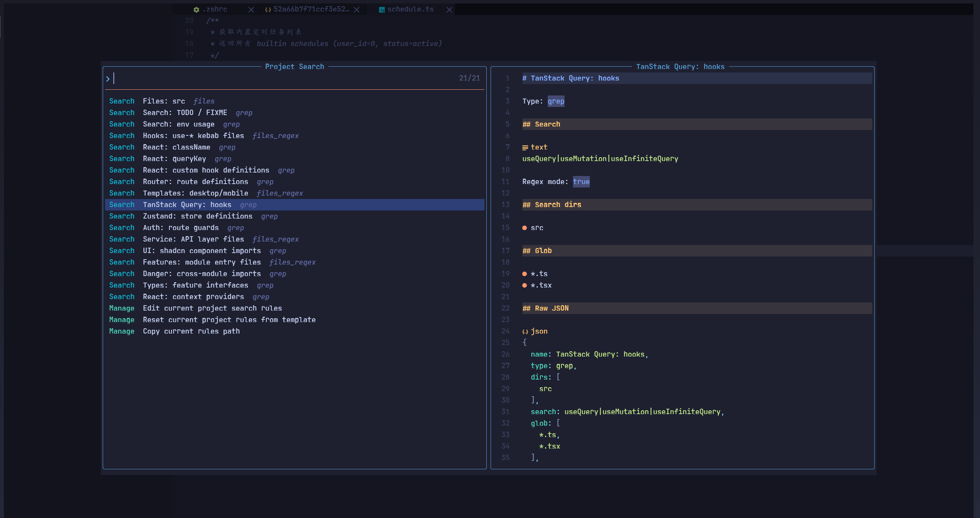Click the 21/21 result counter
The width and height of the screenshot is (980, 518).
tap(469, 78)
